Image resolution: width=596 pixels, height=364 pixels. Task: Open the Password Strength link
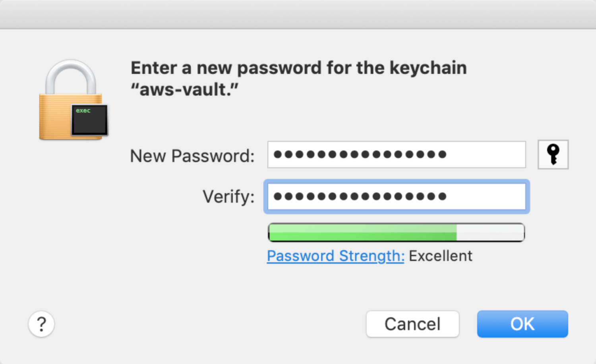[x=336, y=256]
